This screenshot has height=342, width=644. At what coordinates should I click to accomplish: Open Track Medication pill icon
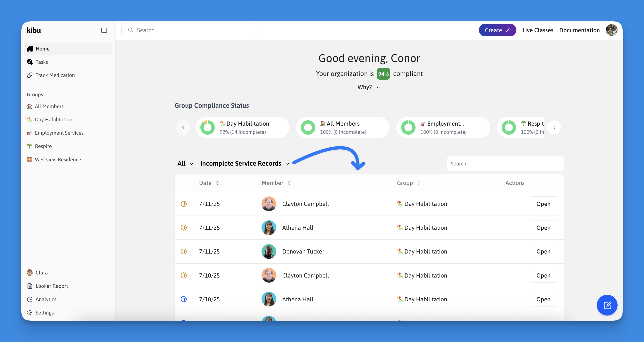pyautogui.click(x=30, y=75)
